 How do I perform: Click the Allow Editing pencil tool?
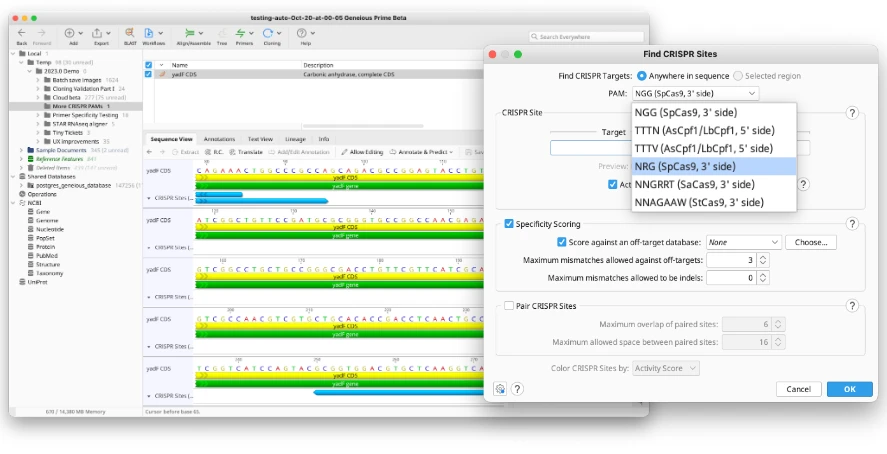(x=362, y=152)
